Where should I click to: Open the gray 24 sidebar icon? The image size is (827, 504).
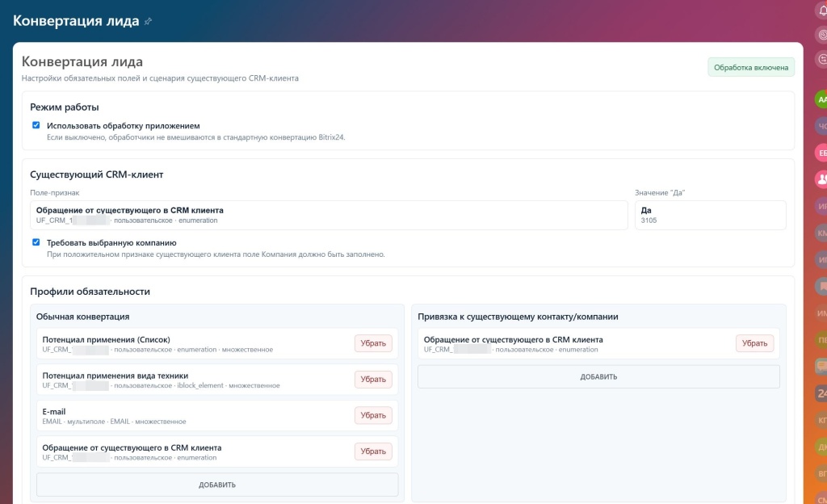821,393
